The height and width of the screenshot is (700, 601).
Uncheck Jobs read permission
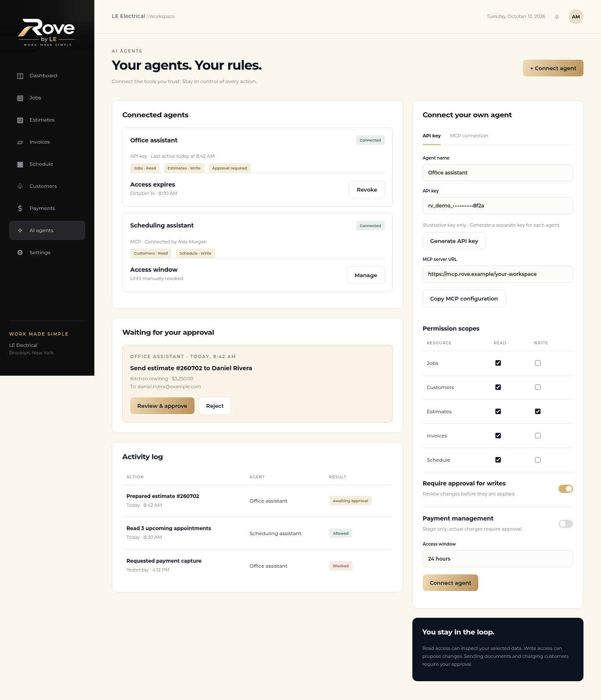[498, 363]
